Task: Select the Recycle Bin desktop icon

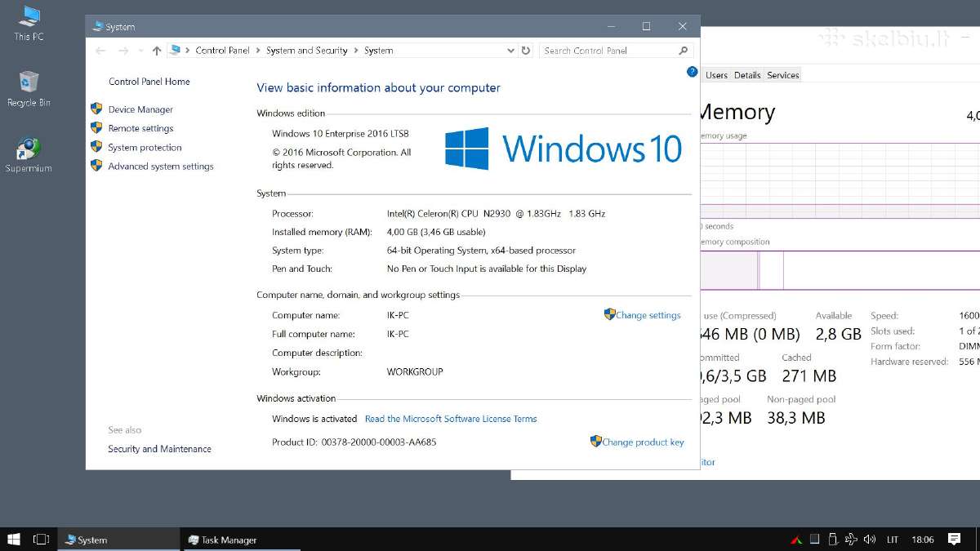Action: point(29,89)
